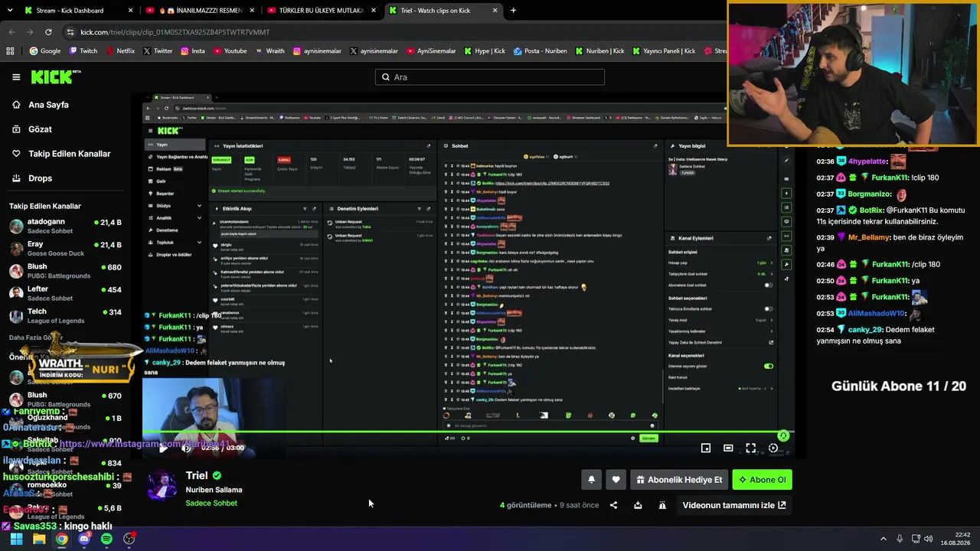The image size is (980, 551).
Task: Share this clip
Action: (x=613, y=505)
